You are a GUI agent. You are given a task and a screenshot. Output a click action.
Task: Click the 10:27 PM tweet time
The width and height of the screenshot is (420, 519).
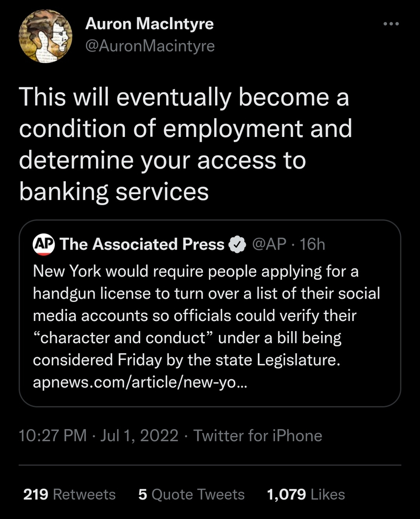(x=53, y=436)
